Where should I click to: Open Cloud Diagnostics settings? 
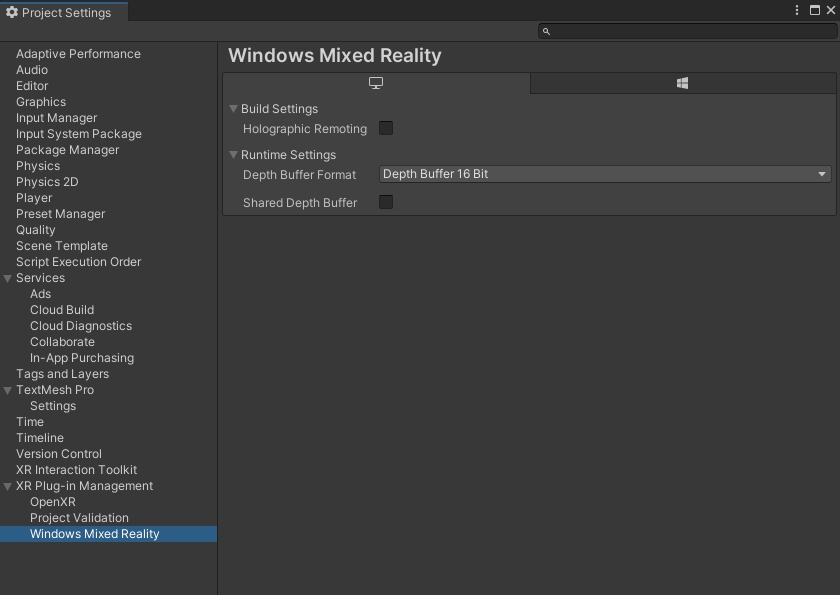[x=81, y=326]
